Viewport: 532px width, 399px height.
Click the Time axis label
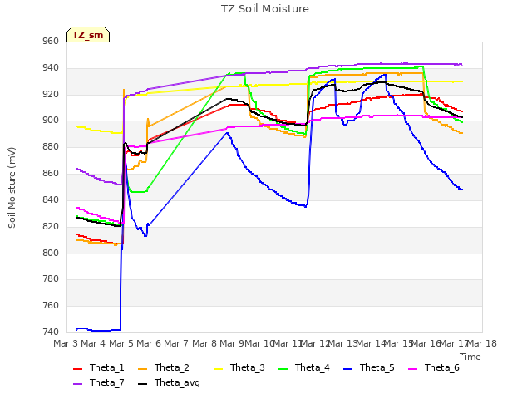[x=470, y=357]
